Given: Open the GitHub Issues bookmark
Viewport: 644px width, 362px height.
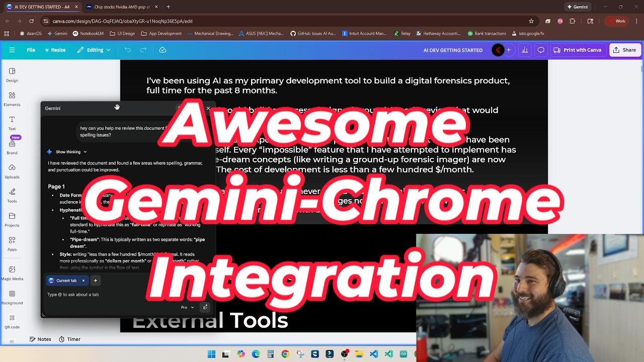Looking at the screenshot, I should pyautogui.click(x=313, y=34).
